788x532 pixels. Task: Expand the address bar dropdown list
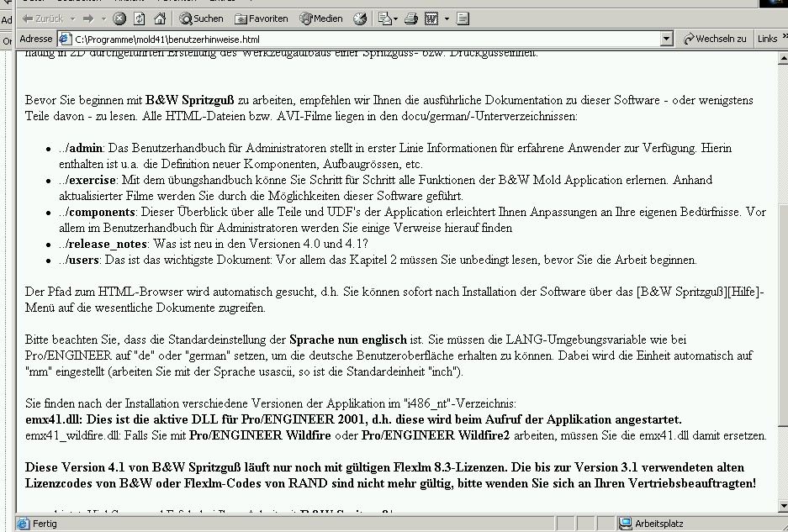click(666, 40)
